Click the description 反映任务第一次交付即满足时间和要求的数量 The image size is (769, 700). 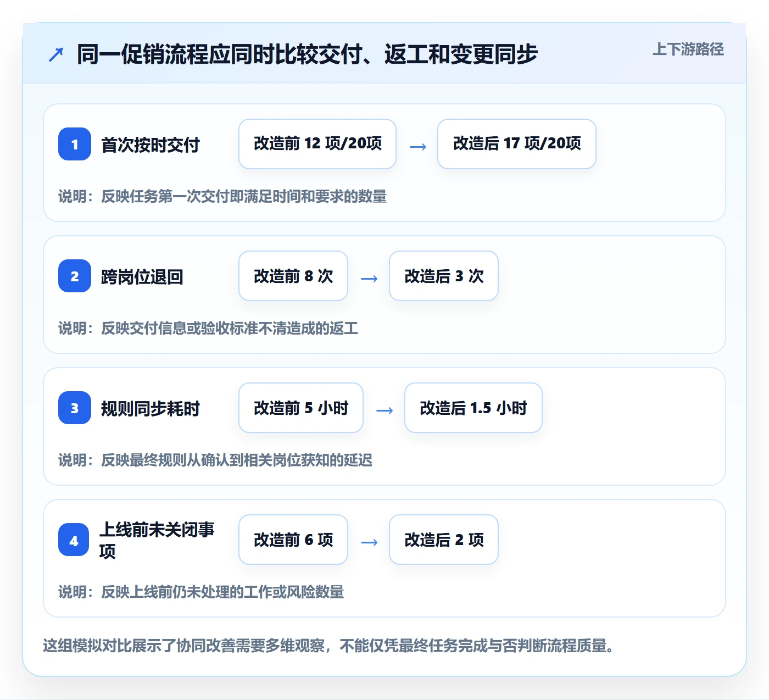coord(244,196)
